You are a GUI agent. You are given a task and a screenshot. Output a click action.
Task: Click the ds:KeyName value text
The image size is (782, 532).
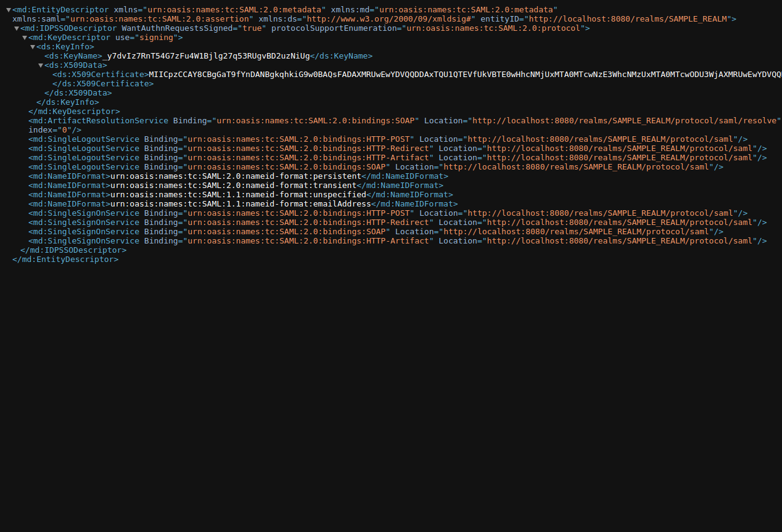[x=206, y=56]
